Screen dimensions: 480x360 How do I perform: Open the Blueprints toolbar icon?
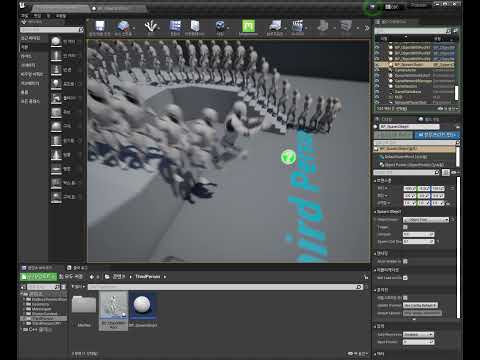[x=275, y=26]
